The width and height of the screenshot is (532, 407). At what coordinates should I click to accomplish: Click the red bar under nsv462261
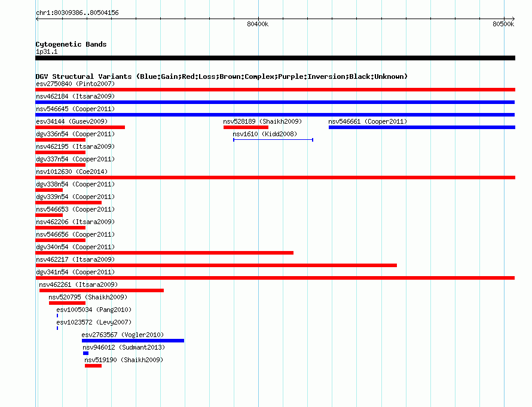102,290
